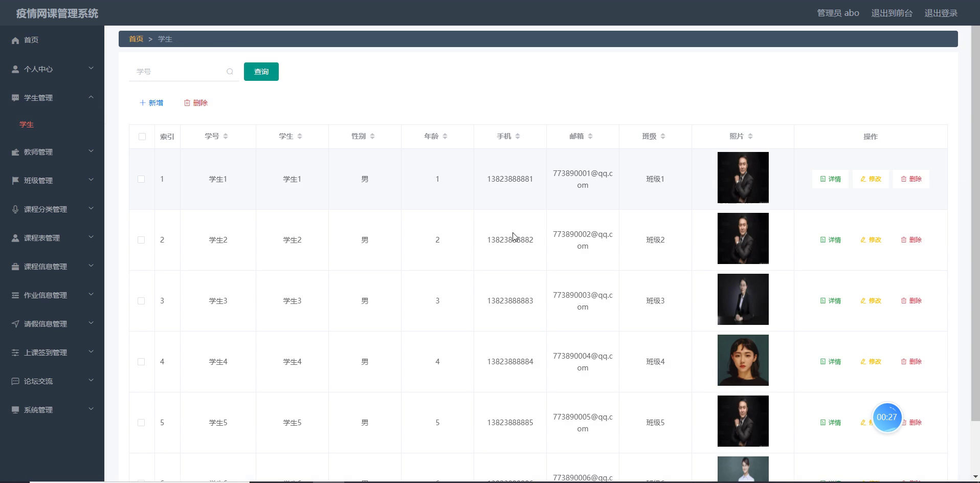Expand 课程信息管理 with its chevron

pyautogui.click(x=91, y=266)
